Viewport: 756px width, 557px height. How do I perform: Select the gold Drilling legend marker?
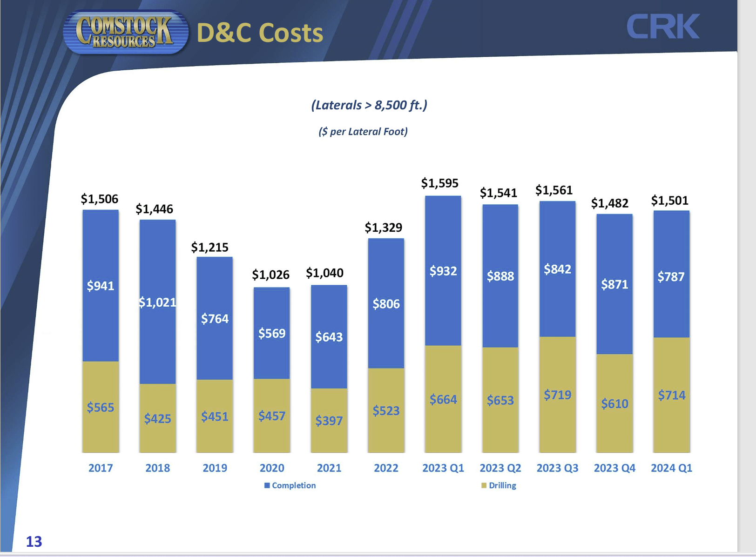pos(485,485)
